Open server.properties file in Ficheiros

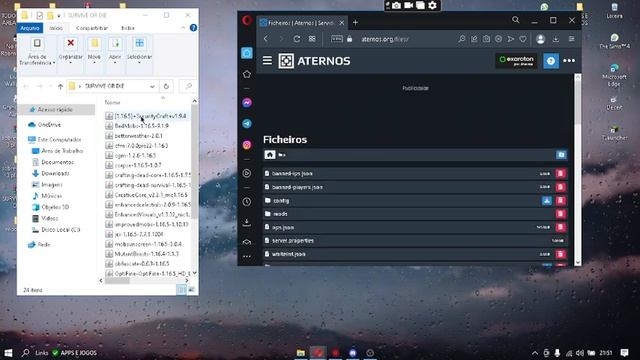click(x=293, y=240)
